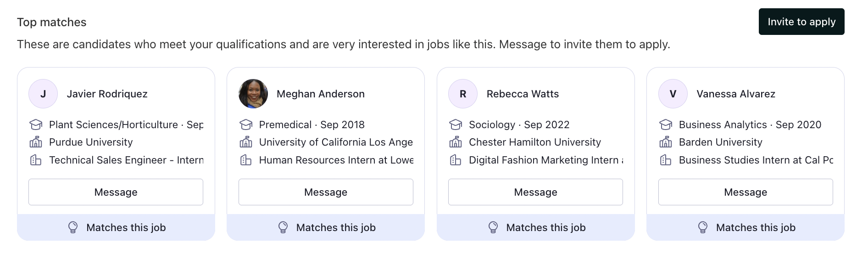The image size is (868, 260).
Task: Click building icon next to Chester Hamilton University
Action: (x=456, y=142)
